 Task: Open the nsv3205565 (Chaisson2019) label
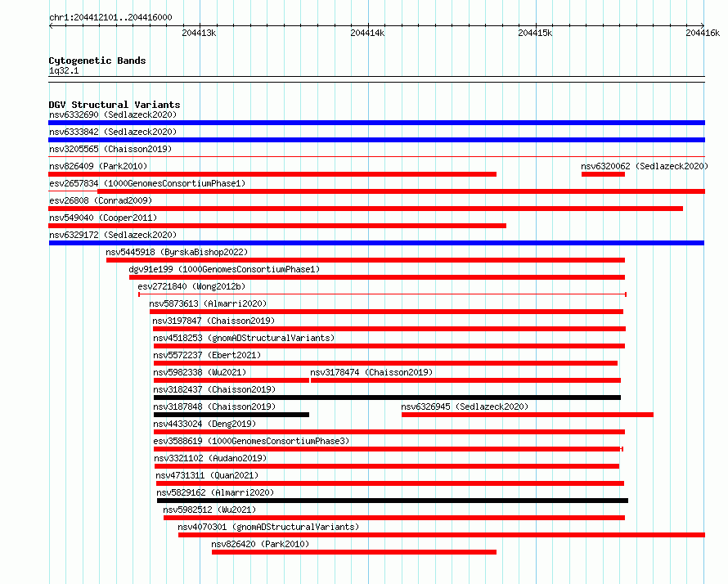(110, 149)
